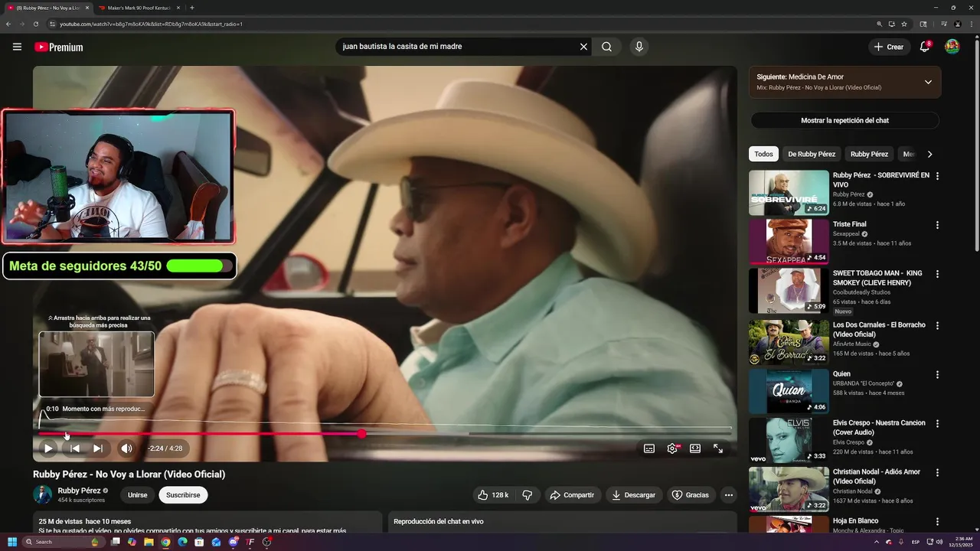Open more actions ellipsis under video
The height and width of the screenshot is (551, 980).
[x=729, y=495]
